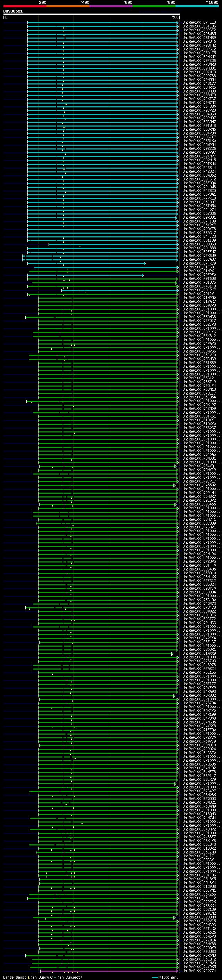This screenshot has width=222, height=980.
Task: Select the label UniRef100_Q9FEG6
Action: coord(199,60)
